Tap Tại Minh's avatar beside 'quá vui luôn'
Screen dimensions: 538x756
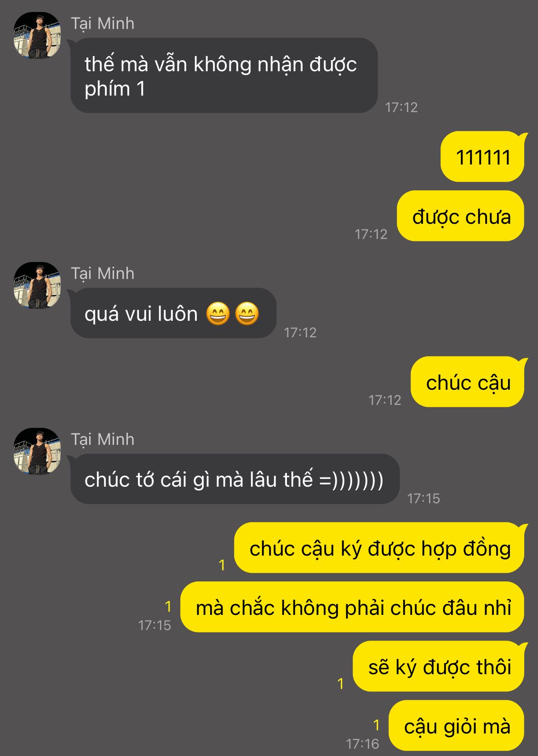37,285
